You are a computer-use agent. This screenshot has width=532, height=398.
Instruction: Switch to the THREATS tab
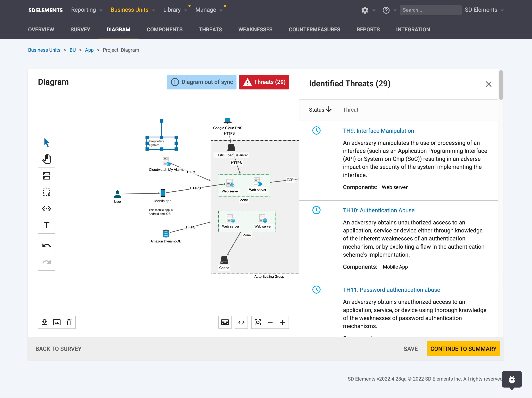[210, 29]
